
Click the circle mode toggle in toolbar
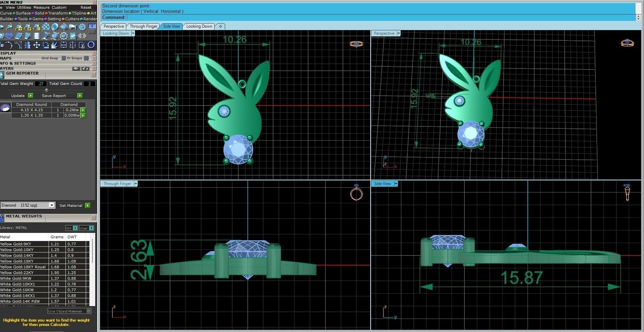pos(92,31)
